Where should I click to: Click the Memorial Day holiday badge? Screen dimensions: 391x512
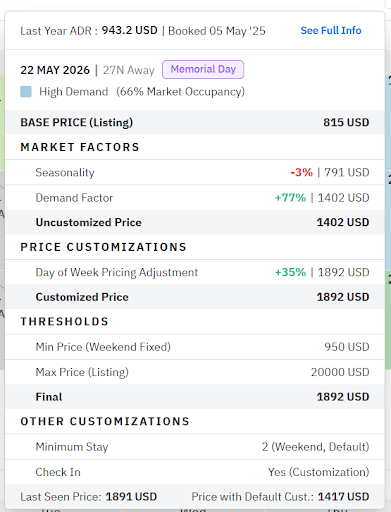[203, 69]
